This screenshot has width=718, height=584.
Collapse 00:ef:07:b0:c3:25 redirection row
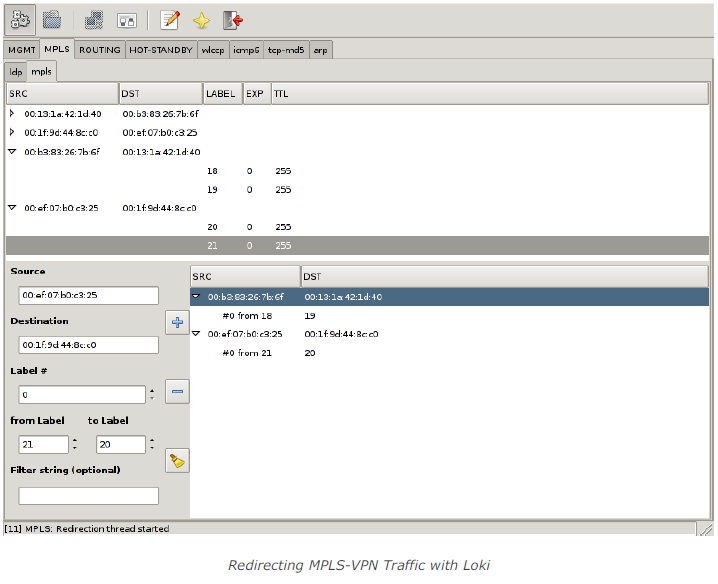pos(196,333)
